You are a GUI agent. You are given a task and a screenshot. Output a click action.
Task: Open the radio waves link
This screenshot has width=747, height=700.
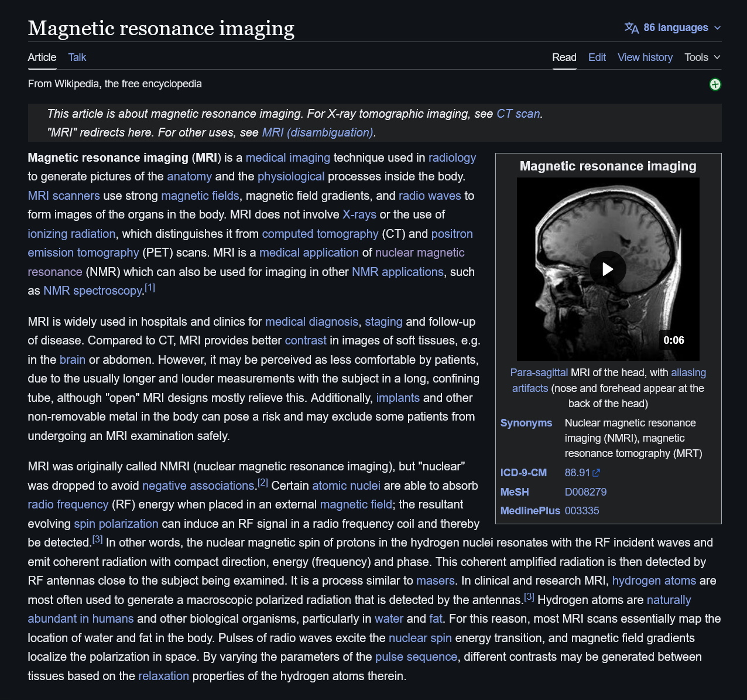[x=430, y=196]
